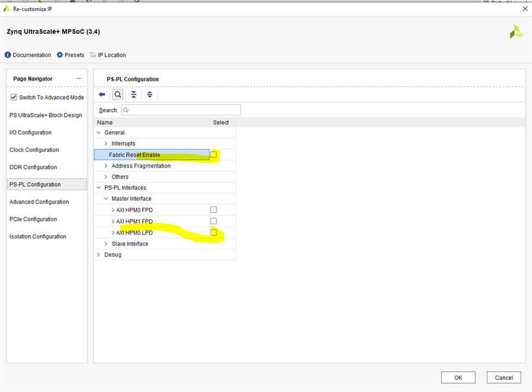Viewport: 532px width, 392px height.
Task: Open the Presets gear icon
Action: pyautogui.click(x=60, y=55)
